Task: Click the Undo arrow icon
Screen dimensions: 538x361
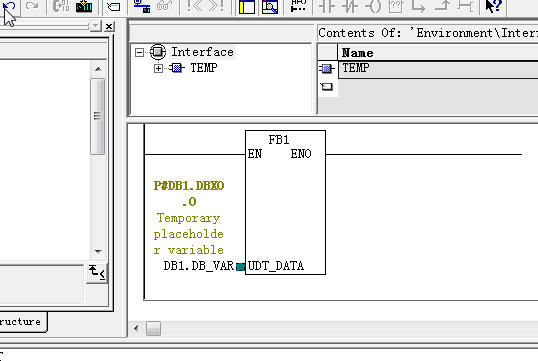Action: click(10, 5)
